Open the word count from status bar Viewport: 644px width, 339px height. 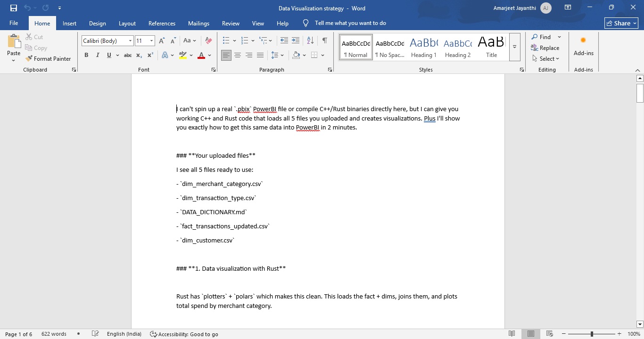[x=54, y=334]
